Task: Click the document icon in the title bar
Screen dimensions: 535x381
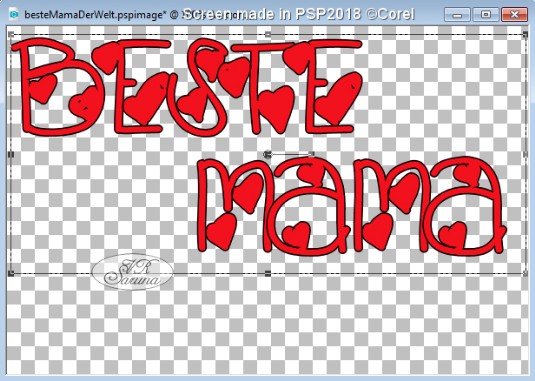Action: pos(13,14)
